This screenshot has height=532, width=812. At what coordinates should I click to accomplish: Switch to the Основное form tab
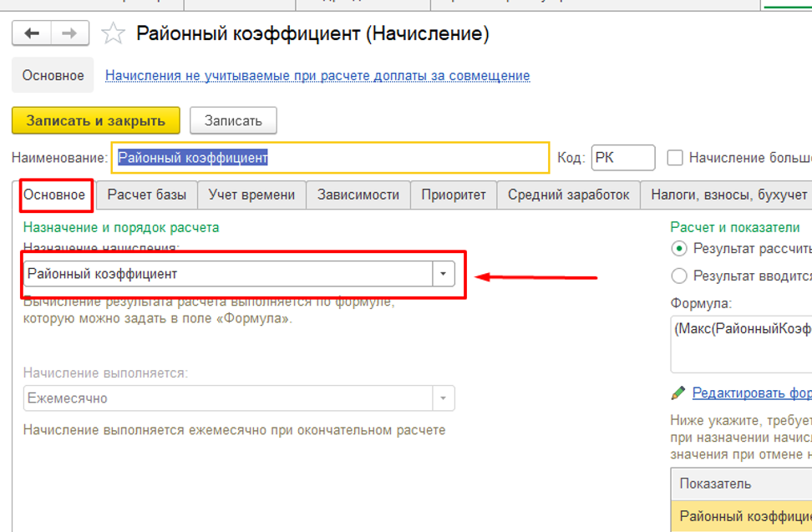(x=54, y=195)
